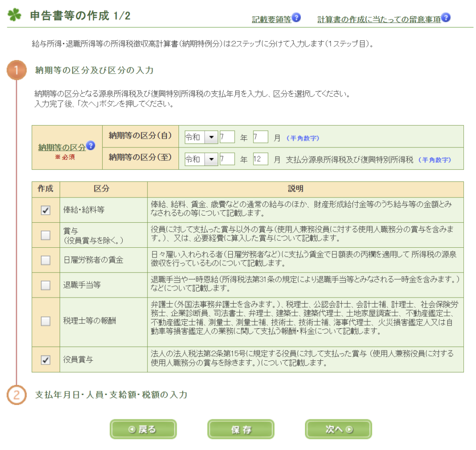
Task: Open the 記載要領等 link
Action: [x=271, y=20]
